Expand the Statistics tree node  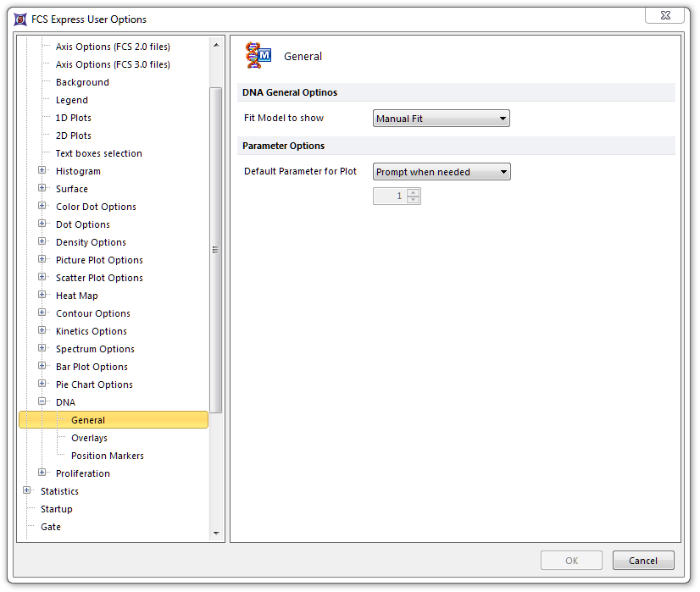click(x=27, y=490)
